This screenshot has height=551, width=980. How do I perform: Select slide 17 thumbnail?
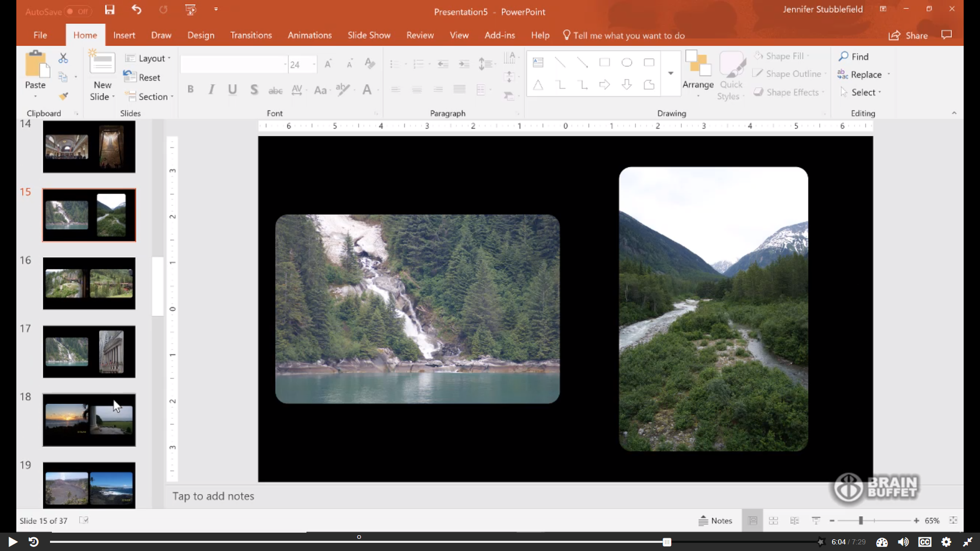point(89,352)
